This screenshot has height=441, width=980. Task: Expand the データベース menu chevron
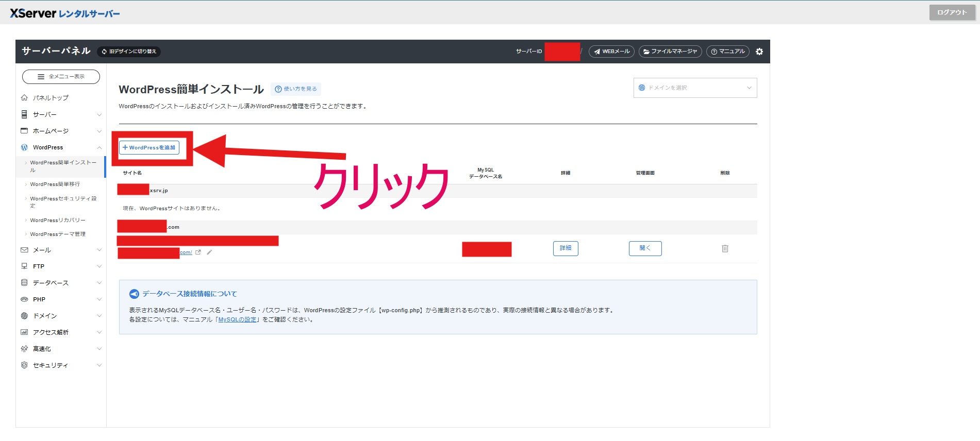point(99,283)
